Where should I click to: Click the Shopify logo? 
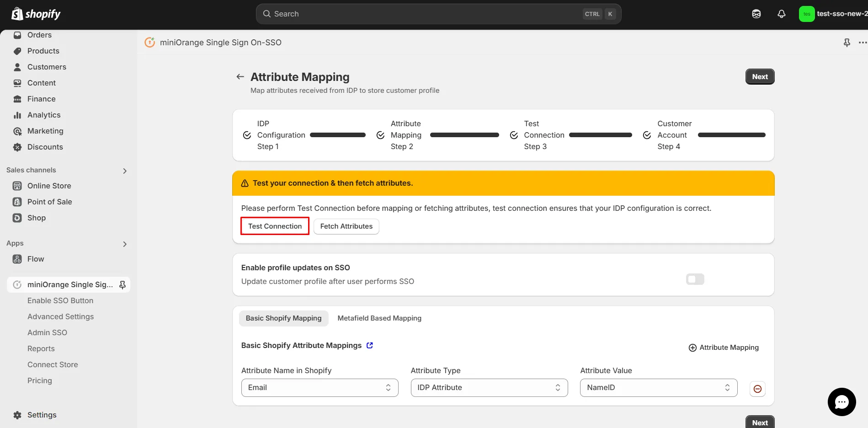[36, 14]
